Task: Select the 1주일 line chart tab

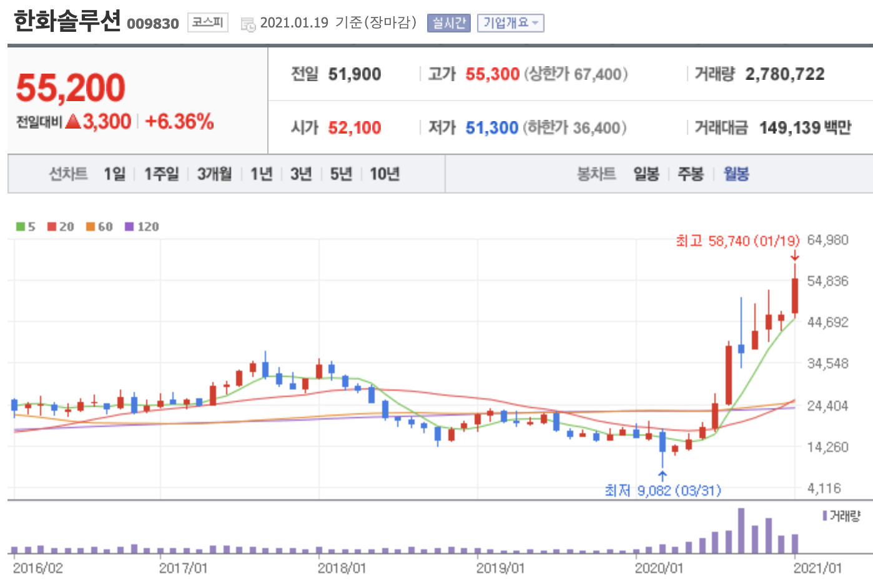Action: pyautogui.click(x=161, y=174)
